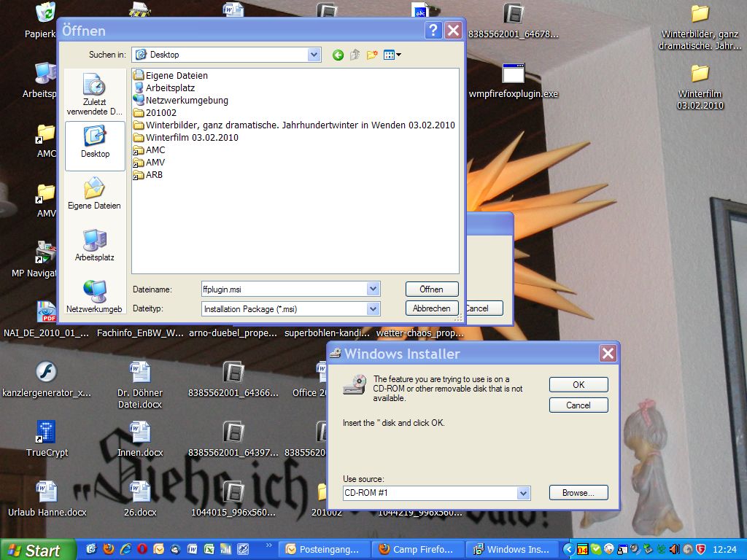Image resolution: width=747 pixels, height=560 pixels.
Task: Click the clock showing 12:24
Action: coord(725,550)
